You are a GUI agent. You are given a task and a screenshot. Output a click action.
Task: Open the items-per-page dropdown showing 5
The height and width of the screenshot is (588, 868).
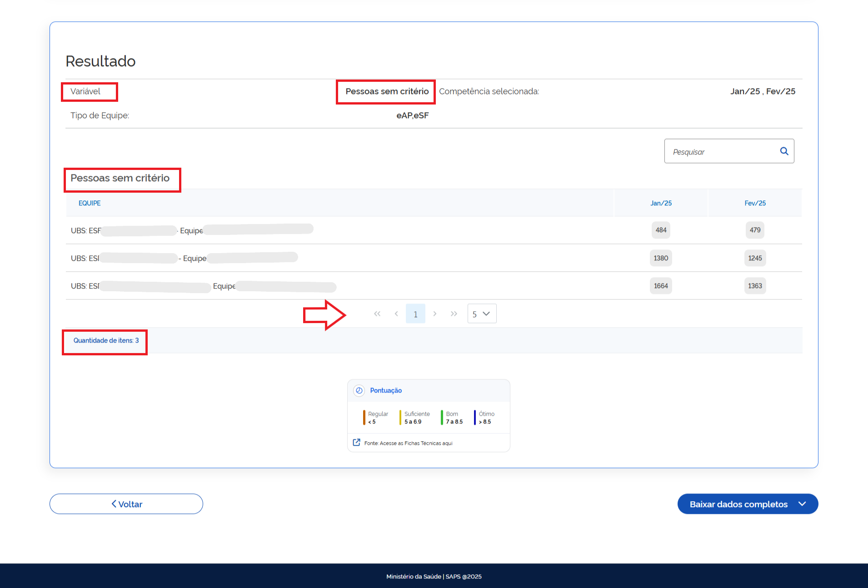point(482,314)
